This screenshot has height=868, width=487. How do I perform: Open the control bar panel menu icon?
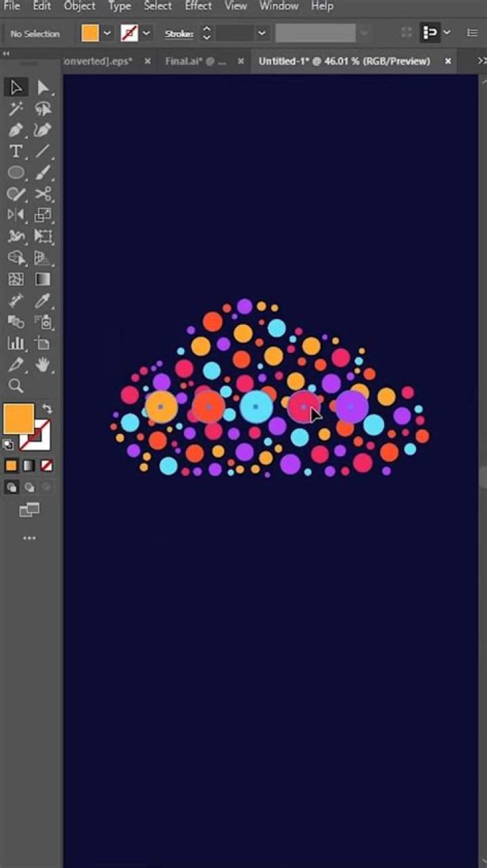point(472,32)
